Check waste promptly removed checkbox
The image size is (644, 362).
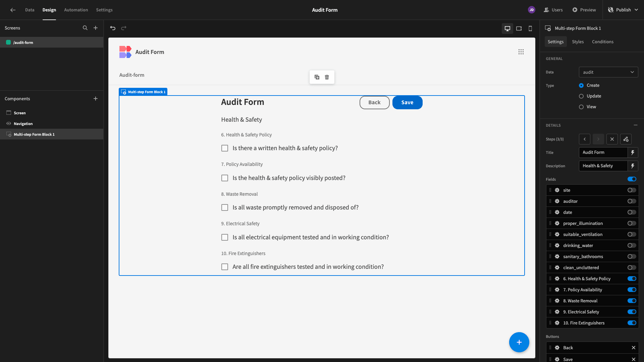(x=225, y=207)
